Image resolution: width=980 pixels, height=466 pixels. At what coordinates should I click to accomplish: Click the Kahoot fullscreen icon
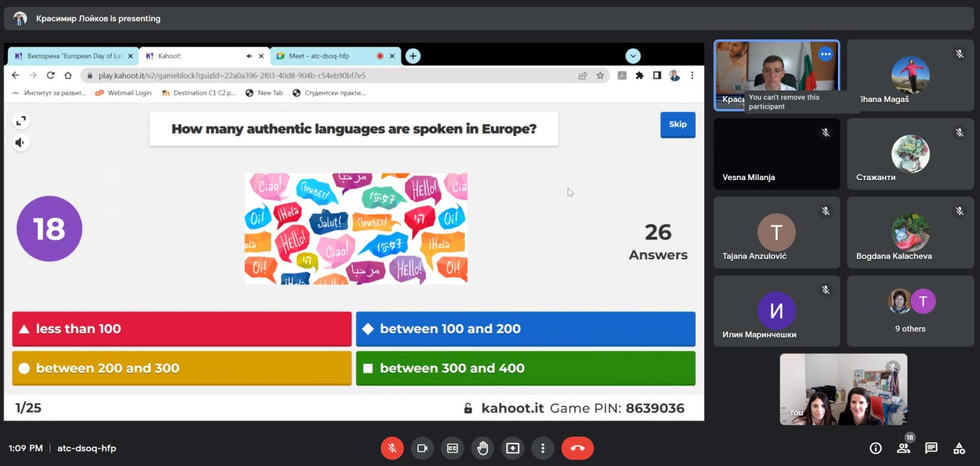pos(21,121)
